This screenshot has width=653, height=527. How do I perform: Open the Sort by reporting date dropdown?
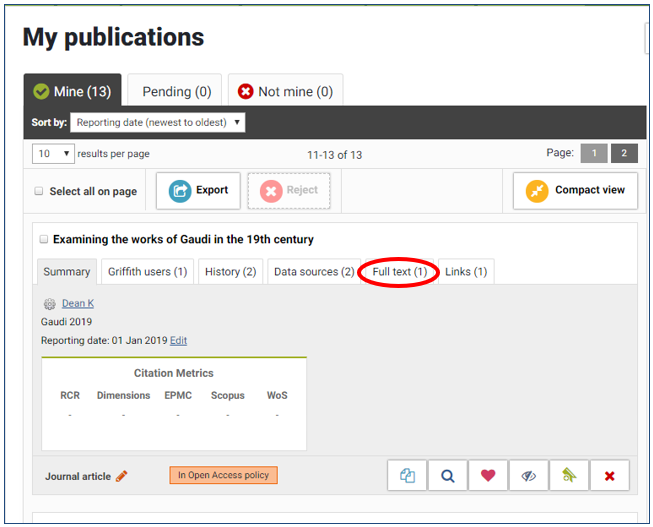(x=157, y=122)
